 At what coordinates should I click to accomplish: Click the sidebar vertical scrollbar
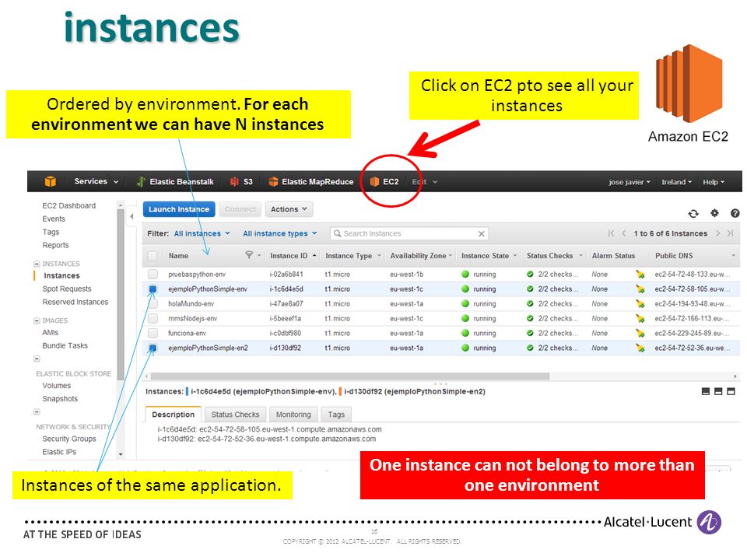121,296
